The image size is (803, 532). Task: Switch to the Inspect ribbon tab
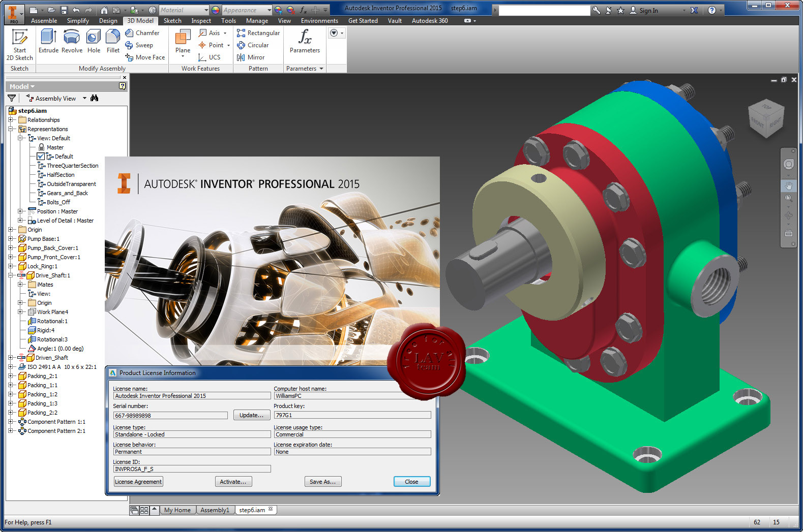(x=201, y=21)
